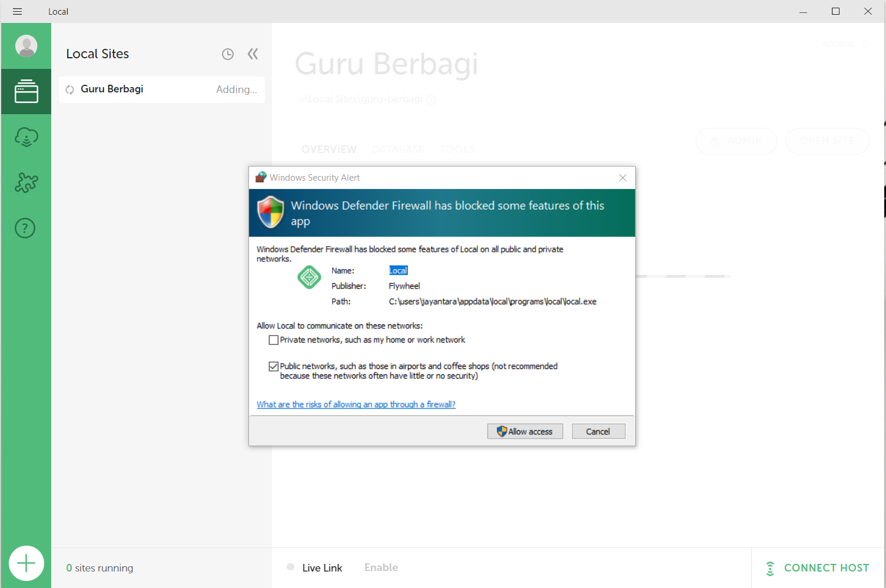Uncheck Public networks checkbox
The image size is (886, 588).
tap(273, 366)
